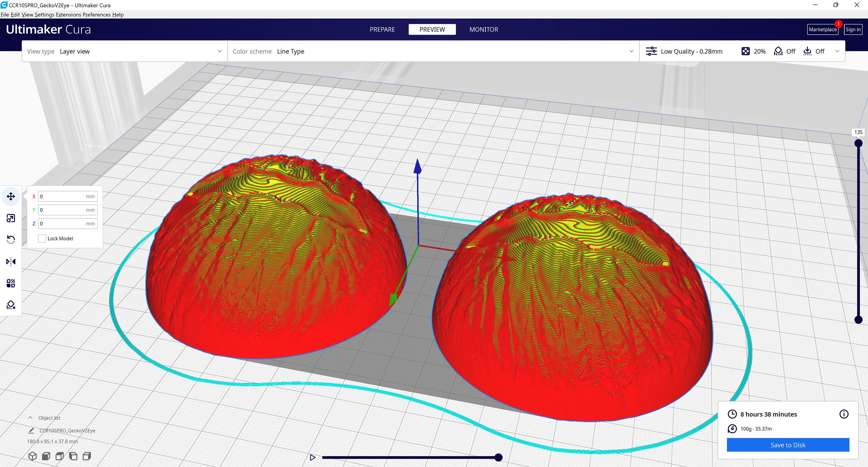Select the Rotate tool
The image size is (868, 467).
tap(10, 239)
